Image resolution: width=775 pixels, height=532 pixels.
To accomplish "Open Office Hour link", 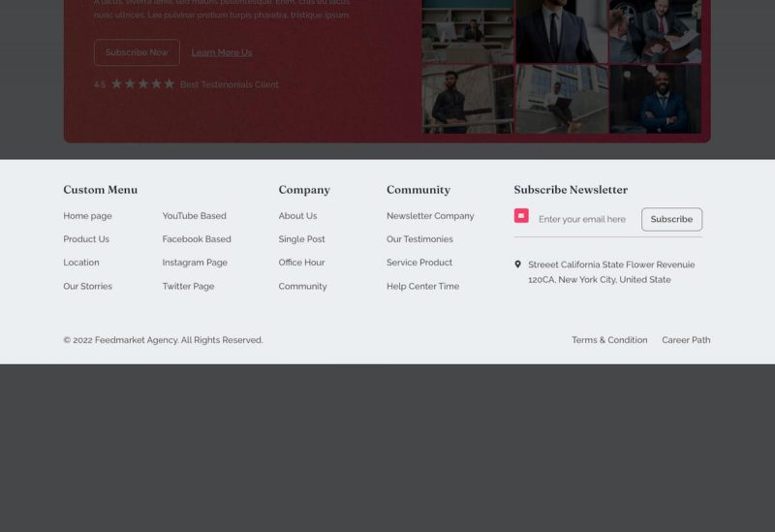I will tap(301, 263).
